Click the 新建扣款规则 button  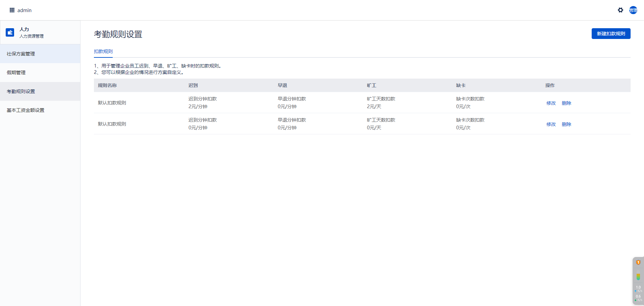click(611, 34)
